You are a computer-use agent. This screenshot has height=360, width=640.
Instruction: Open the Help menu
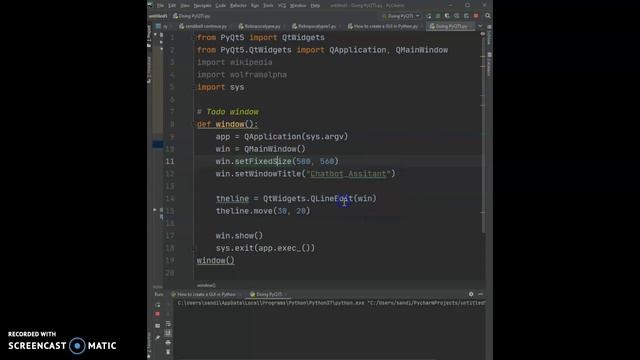pyautogui.click(x=315, y=6)
